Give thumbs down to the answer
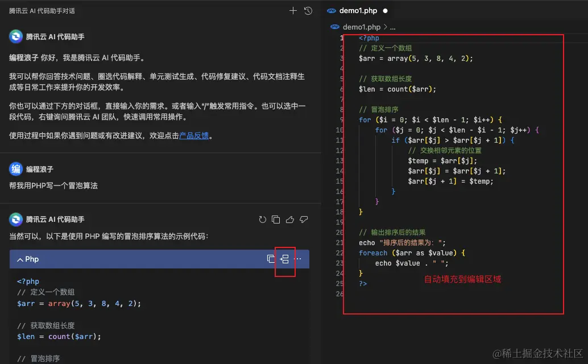Image resolution: width=588 pixels, height=364 pixels. click(304, 220)
